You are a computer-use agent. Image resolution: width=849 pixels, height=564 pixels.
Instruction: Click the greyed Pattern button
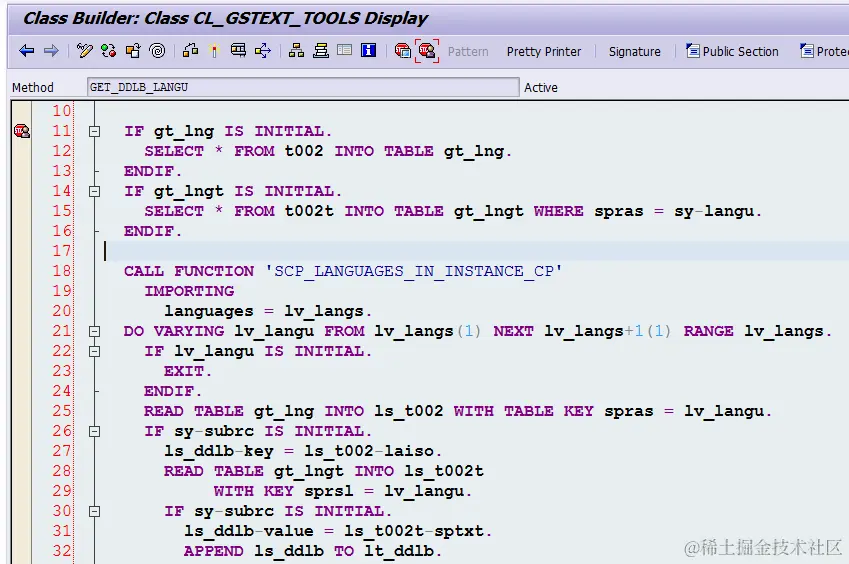(468, 52)
